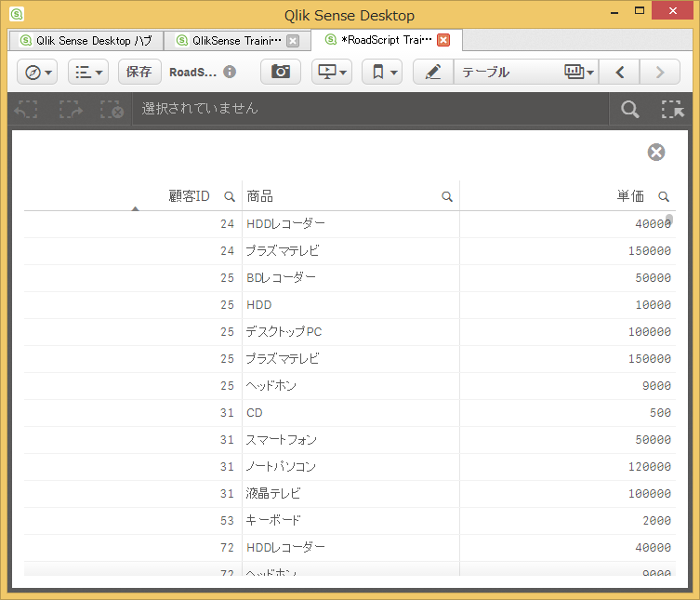Click the pencil edit icon
This screenshot has width=700, height=600.
click(432, 72)
